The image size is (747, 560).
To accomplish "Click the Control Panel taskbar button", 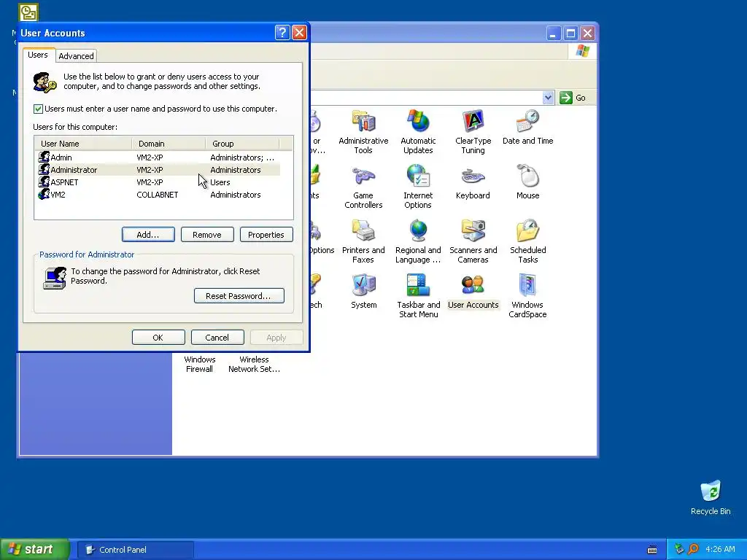I will pyautogui.click(x=136, y=550).
